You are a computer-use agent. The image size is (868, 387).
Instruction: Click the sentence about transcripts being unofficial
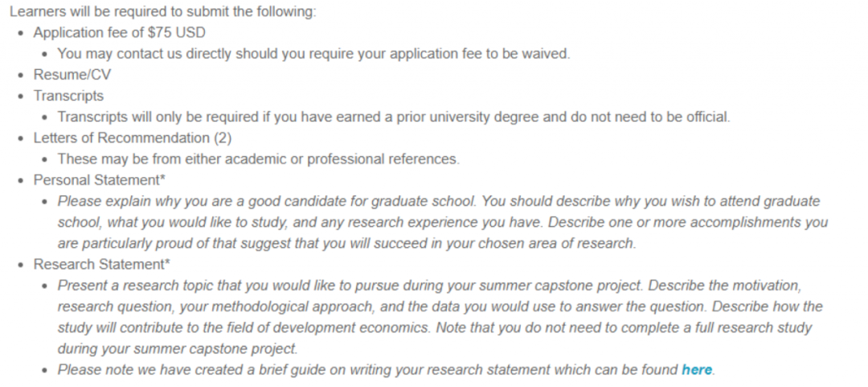pos(394,117)
